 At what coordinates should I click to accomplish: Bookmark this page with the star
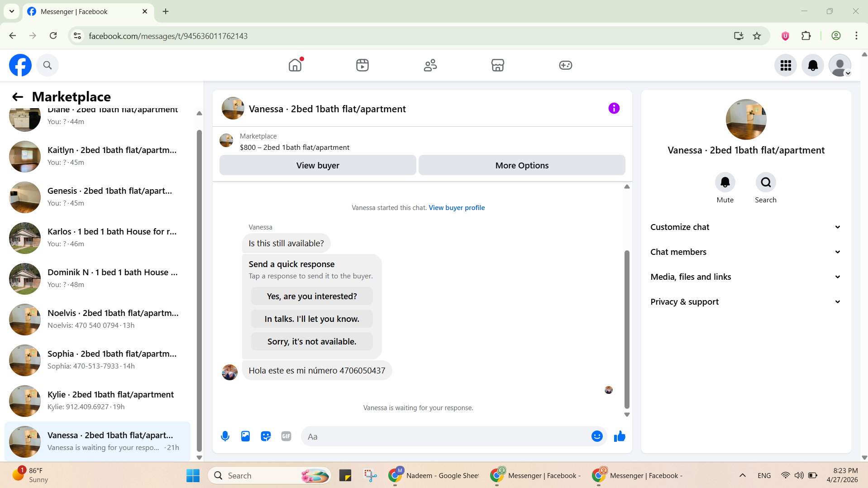(x=757, y=36)
